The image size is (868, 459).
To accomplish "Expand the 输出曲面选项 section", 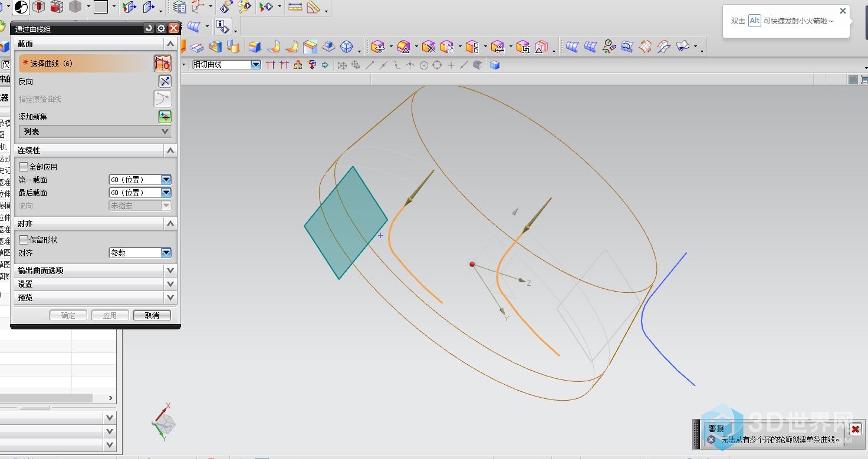I will tap(170, 270).
